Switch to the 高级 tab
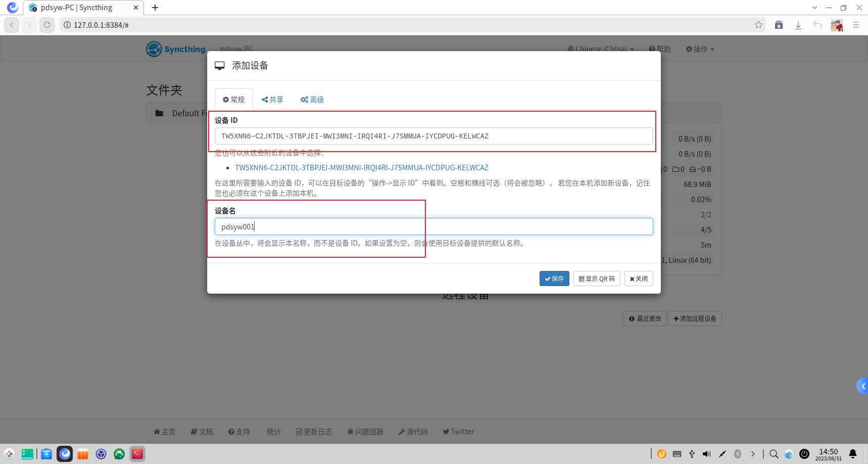The height and width of the screenshot is (464, 868). click(312, 100)
